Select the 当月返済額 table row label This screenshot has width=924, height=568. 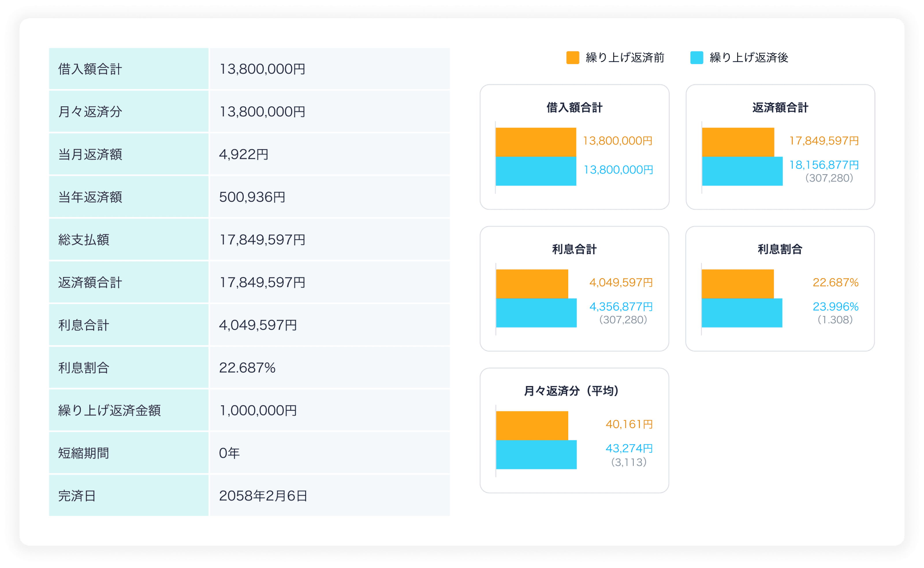[90, 154]
